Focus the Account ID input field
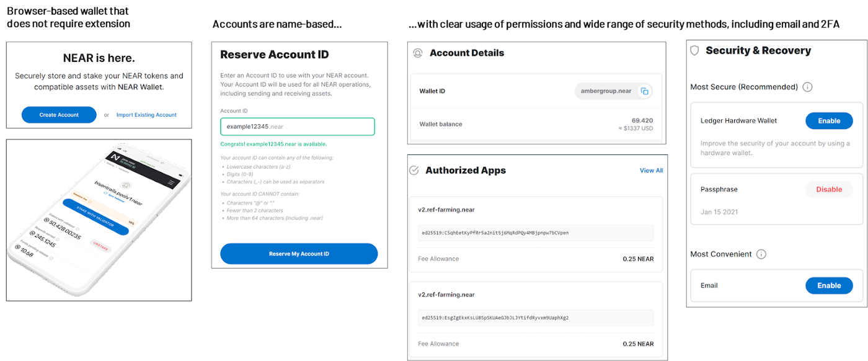Image resolution: width=868 pixels, height=361 pixels. tap(298, 127)
